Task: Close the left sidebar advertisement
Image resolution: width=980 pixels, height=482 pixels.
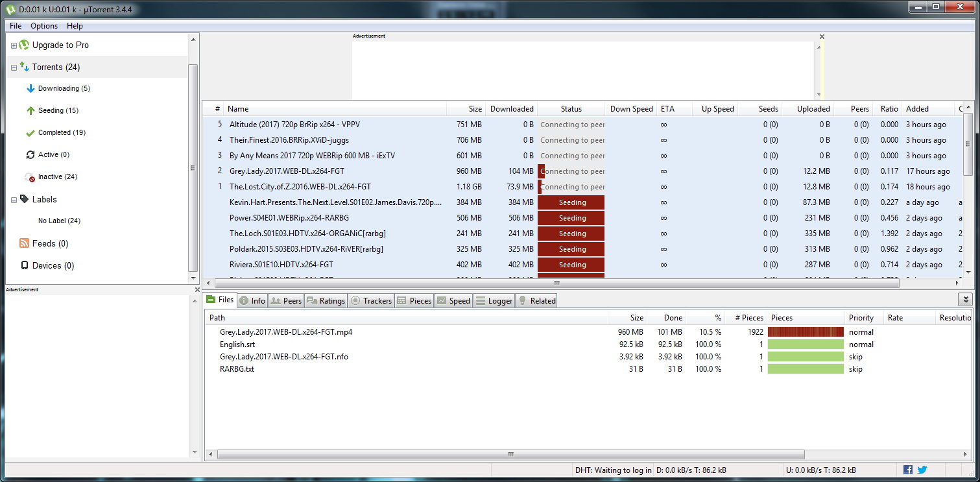Action: [x=197, y=289]
